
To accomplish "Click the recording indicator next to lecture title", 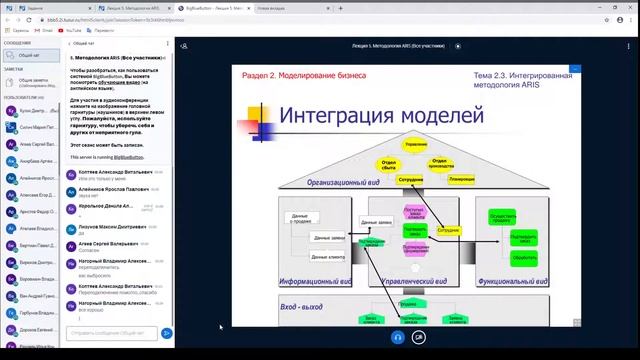I will tap(458, 46).
